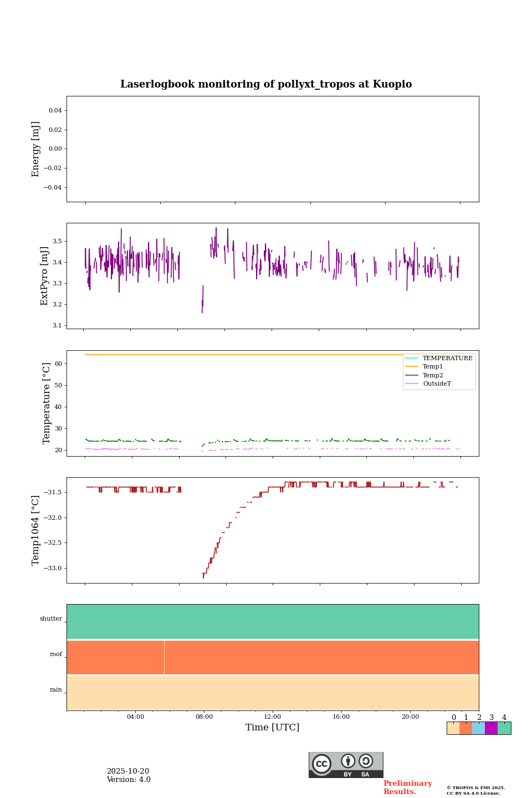
Task: Select the orange colorbar swatch labeled 1
Action: click(465, 728)
